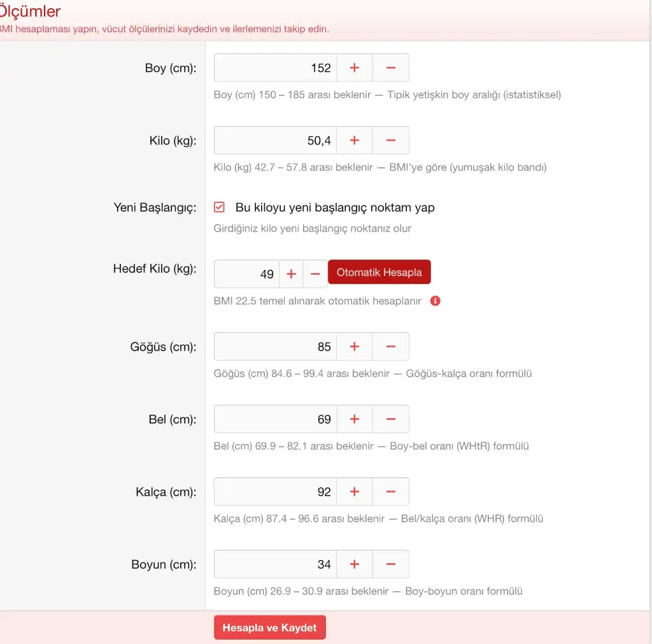The image size is (652, 644).
Task: Increase Bel (cm) using plus button
Action: pyautogui.click(x=354, y=419)
